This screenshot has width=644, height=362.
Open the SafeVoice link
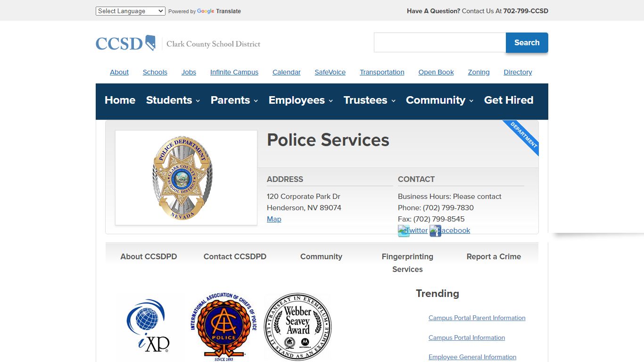330,72
